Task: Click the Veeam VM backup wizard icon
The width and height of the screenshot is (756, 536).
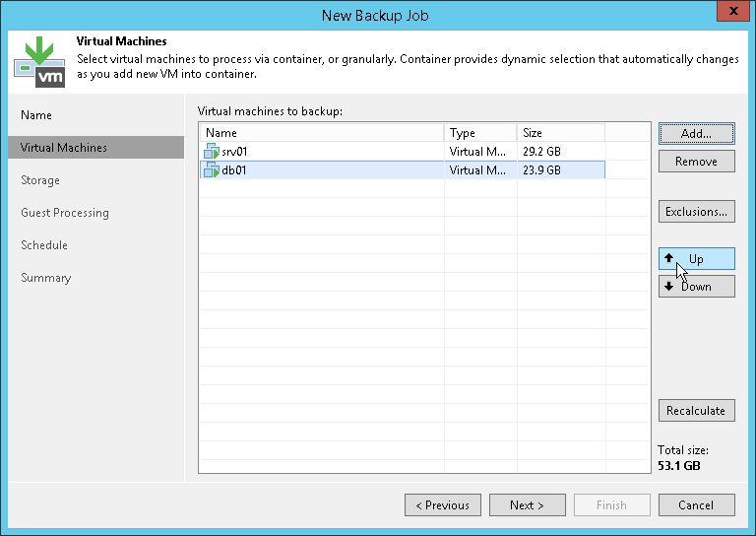Action: [x=38, y=61]
